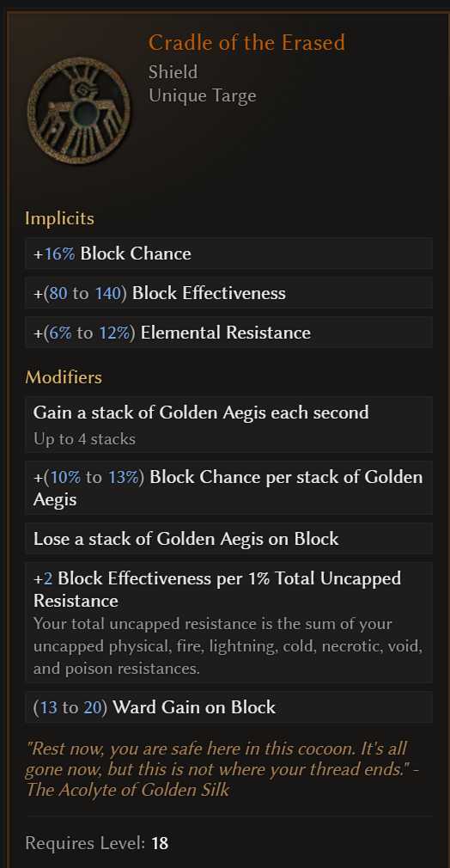Click the Elemental Resistance implicit row
This screenshot has height=868, width=450.
coord(228,332)
